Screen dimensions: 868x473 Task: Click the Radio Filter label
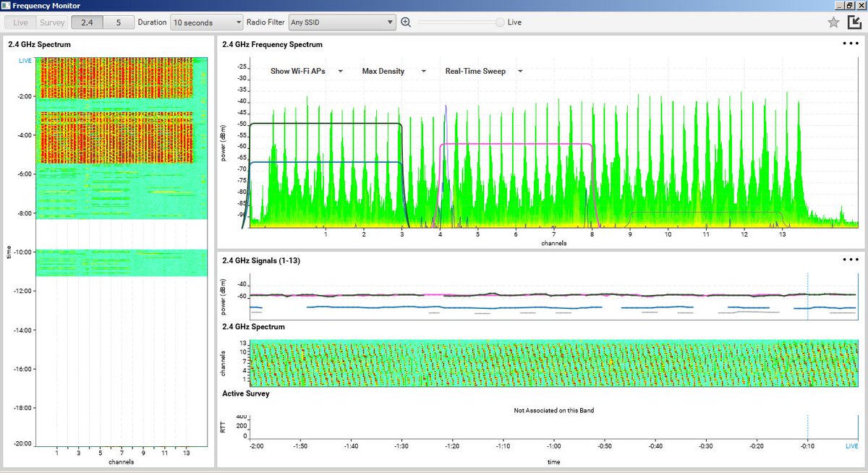tap(265, 22)
